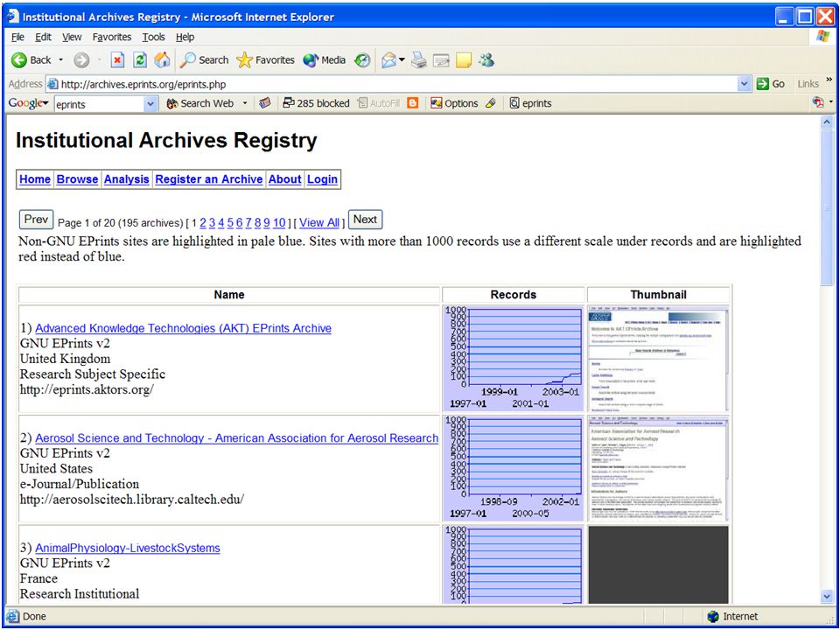
Task: Click the vertical scrollbar up arrow
Action: (x=827, y=122)
